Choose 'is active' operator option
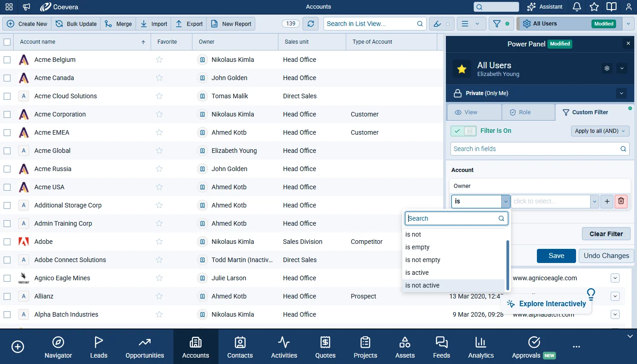The image size is (637, 364). tap(454, 273)
